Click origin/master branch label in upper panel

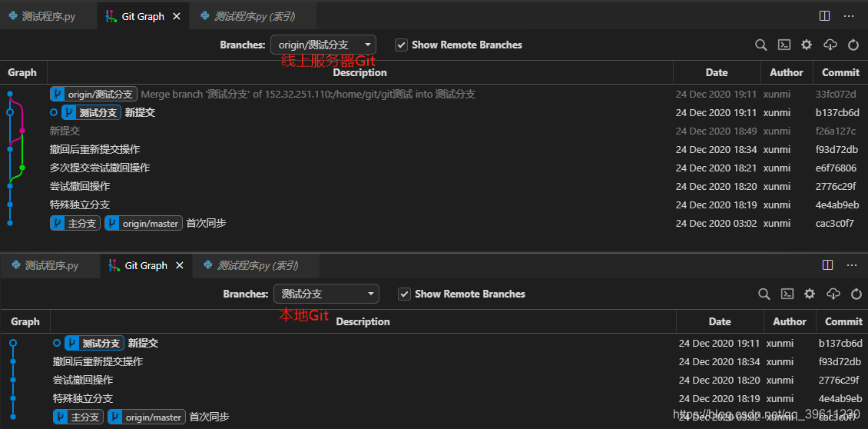coord(144,224)
